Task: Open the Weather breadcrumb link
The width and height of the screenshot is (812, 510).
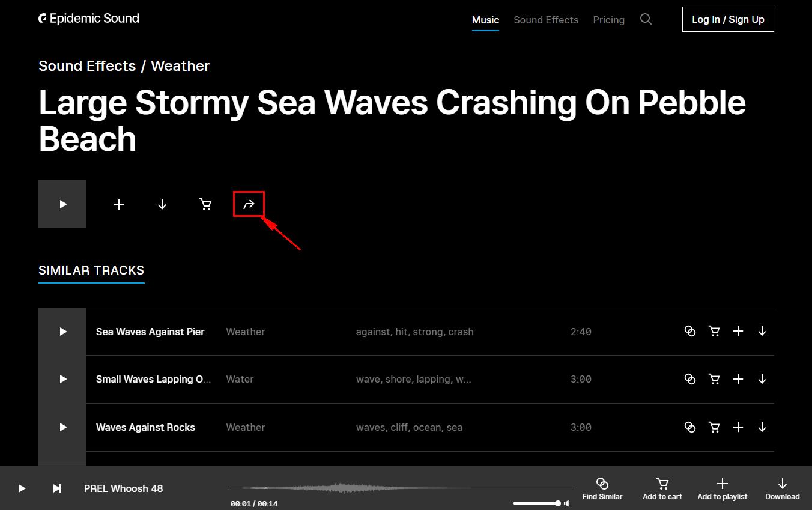Action: click(180, 66)
